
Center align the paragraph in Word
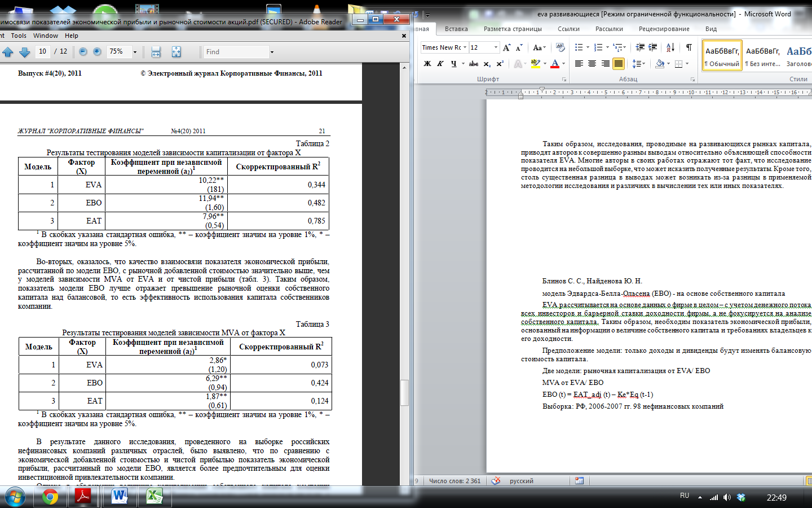click(592, 64)
